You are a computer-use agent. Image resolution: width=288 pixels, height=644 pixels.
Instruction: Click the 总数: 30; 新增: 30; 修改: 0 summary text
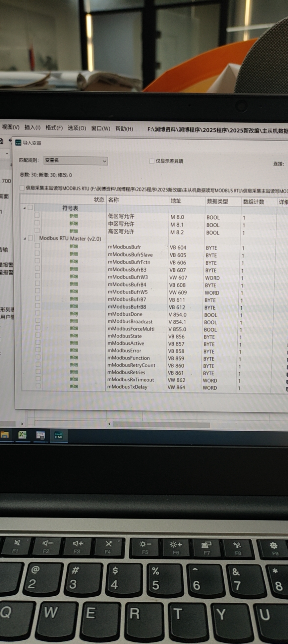click(46, 175)
